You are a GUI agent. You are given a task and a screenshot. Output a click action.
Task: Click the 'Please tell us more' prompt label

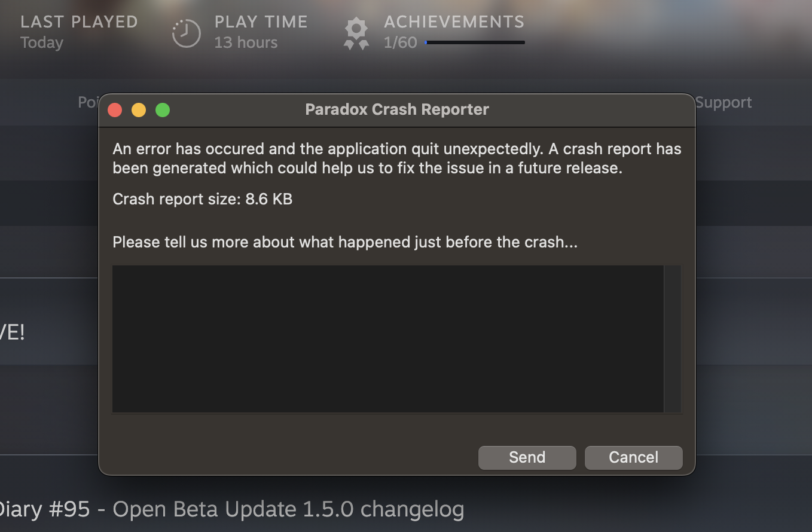pos(345,242)
